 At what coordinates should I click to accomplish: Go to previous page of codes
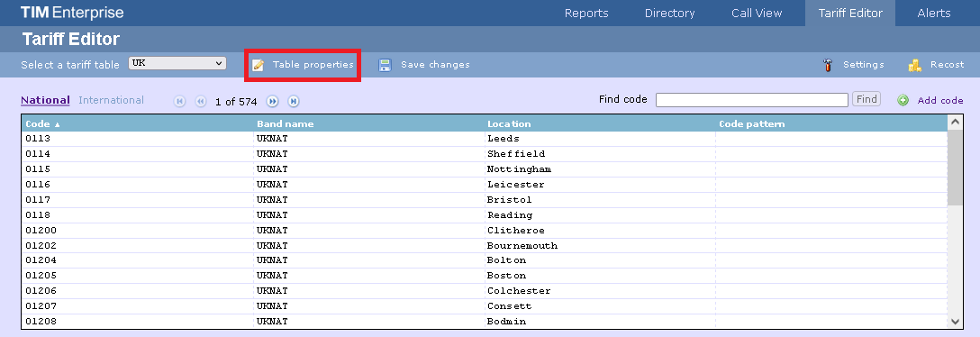201,101
